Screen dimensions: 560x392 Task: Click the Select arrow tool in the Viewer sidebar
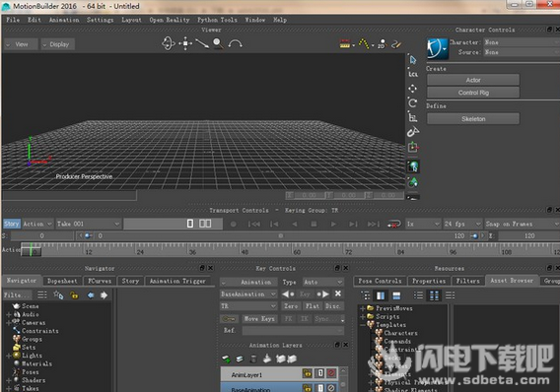413,59
